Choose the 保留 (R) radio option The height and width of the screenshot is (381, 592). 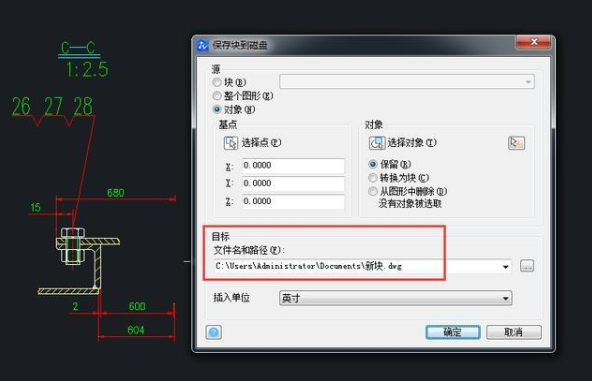(373, 164)
